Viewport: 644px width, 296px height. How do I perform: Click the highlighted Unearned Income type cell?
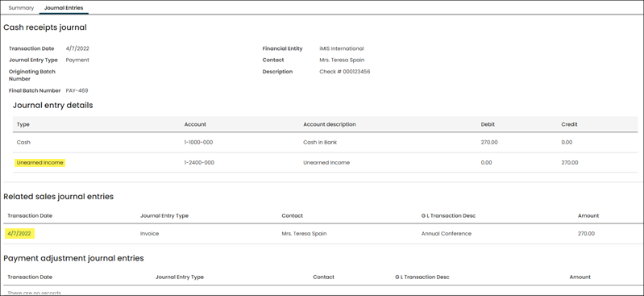click(x=39, y=163)
